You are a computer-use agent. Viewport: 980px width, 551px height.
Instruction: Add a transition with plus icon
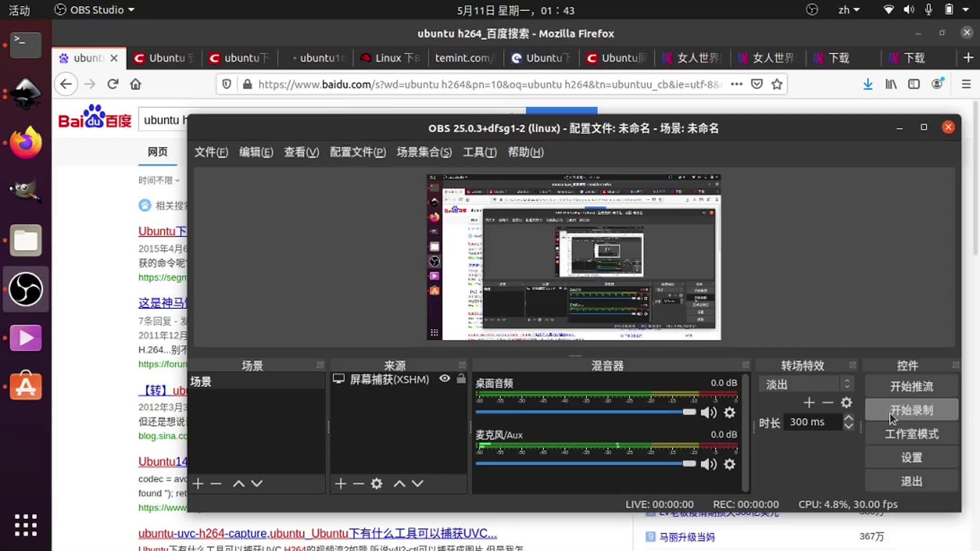pyautogui.click(x=809, y=403)
